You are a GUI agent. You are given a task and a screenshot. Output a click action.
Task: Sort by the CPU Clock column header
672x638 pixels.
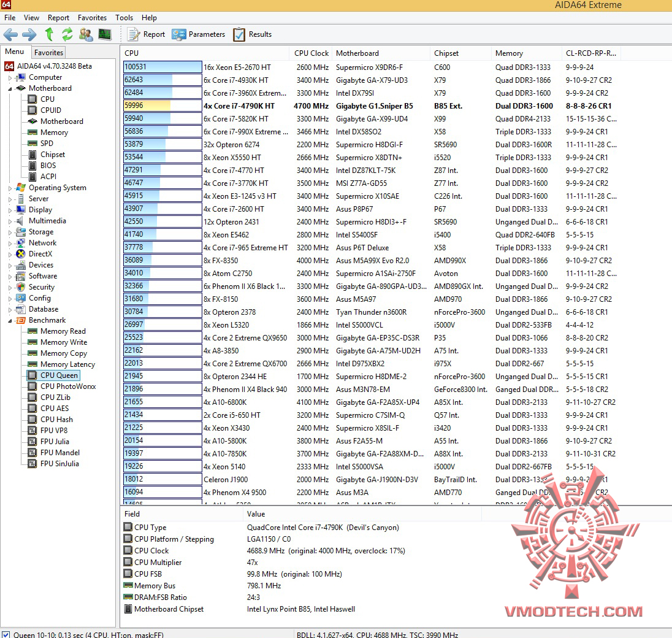[311, 53]
